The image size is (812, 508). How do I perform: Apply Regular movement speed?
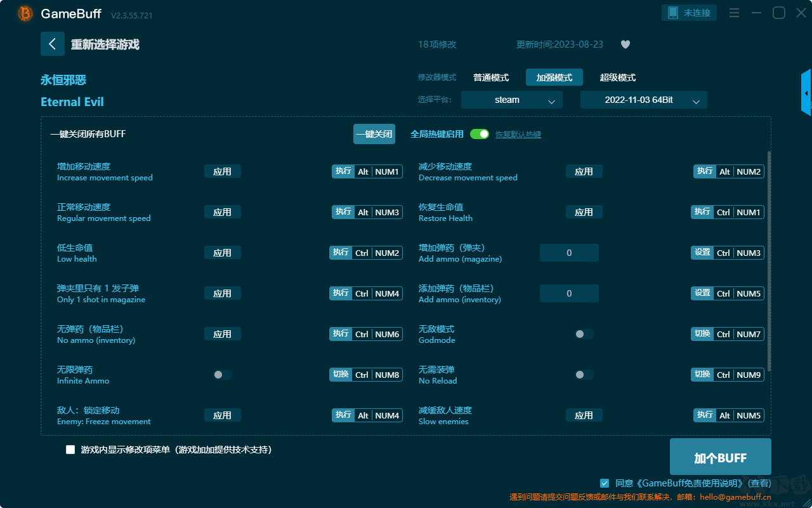coord(223,212)
